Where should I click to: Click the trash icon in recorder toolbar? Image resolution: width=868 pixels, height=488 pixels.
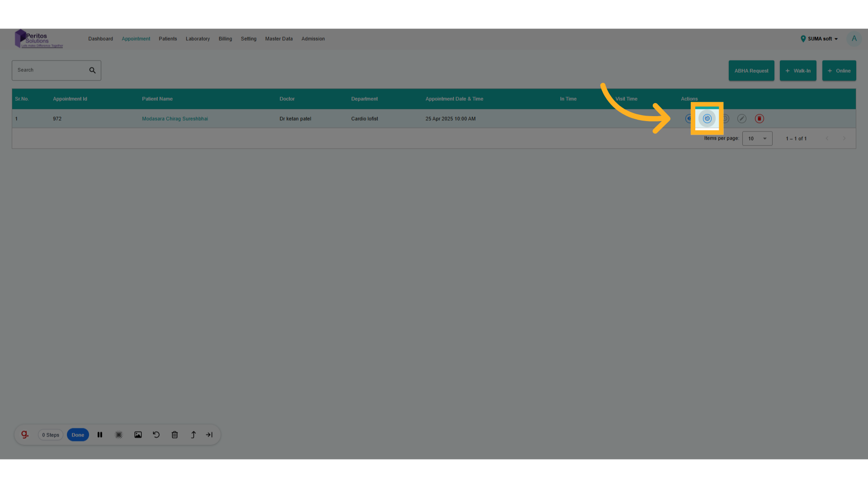tap(175, 435)
